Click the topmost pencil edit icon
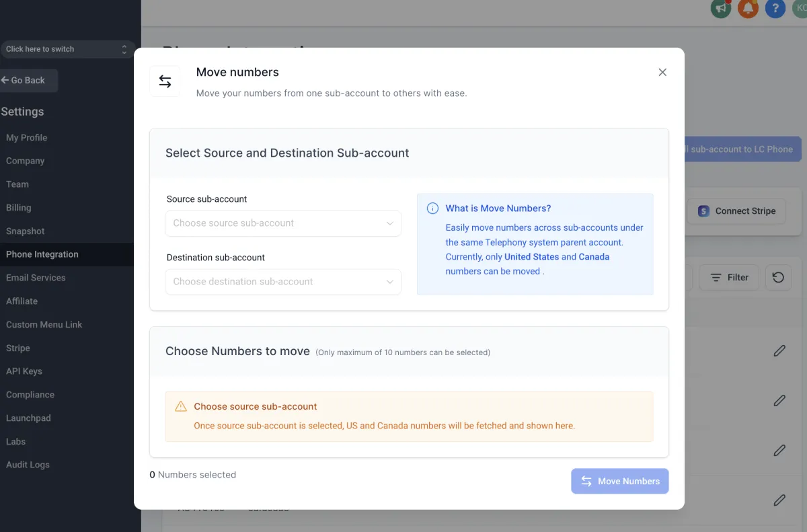 [779, 350]
